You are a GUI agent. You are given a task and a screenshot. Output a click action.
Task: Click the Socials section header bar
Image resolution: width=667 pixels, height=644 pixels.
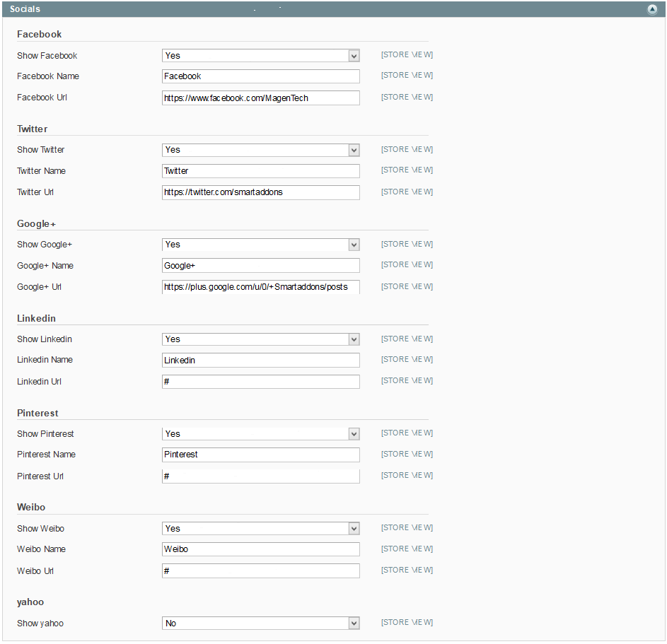click(334, 9)
